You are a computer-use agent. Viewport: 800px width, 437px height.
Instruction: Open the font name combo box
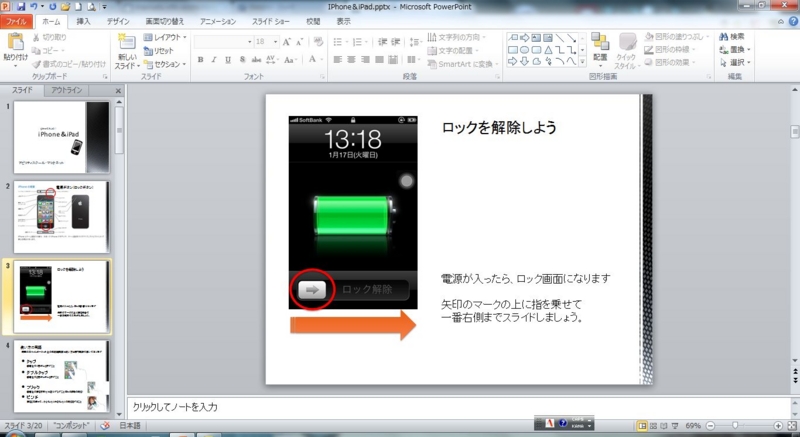tap(223, 42)
